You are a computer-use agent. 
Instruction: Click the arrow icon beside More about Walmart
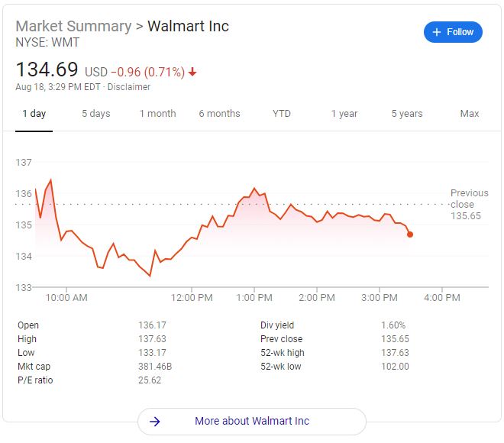(x=155, y=421)
